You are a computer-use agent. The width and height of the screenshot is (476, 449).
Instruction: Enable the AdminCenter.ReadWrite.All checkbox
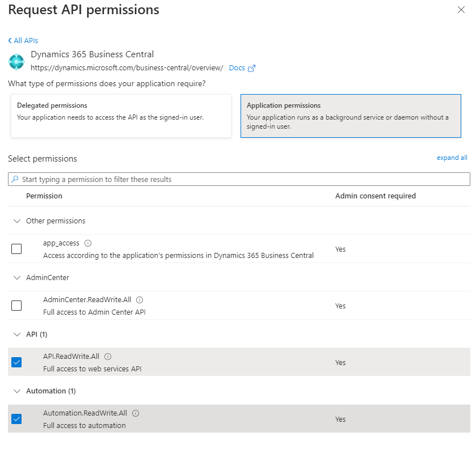(16, 306)
